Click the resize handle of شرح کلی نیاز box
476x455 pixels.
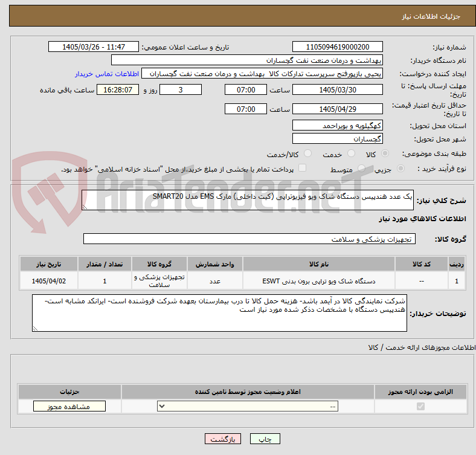pyautogui.click(x=85, y=207)
